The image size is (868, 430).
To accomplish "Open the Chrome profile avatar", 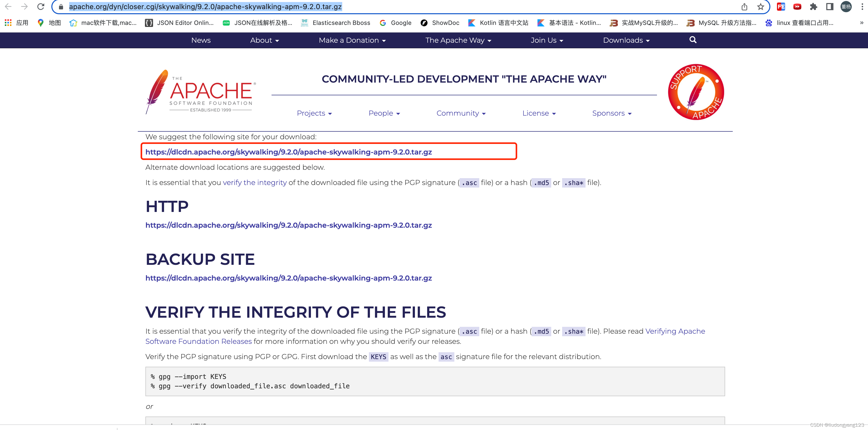I will 846,7.
